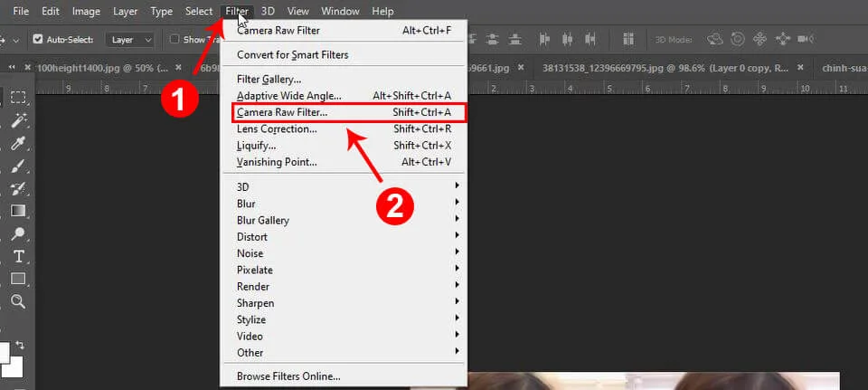Open the Select menu
The image size is (868, 390).
(199, 11)
